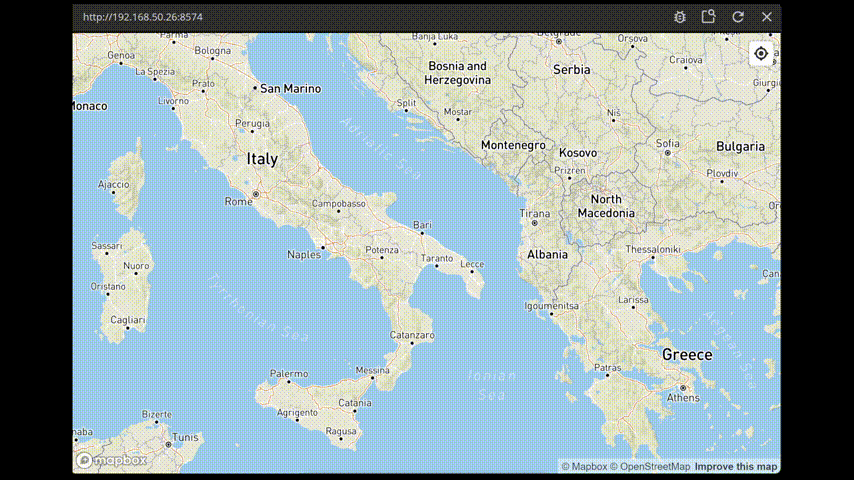Click the Thessaloniki city label

(652, 249)
